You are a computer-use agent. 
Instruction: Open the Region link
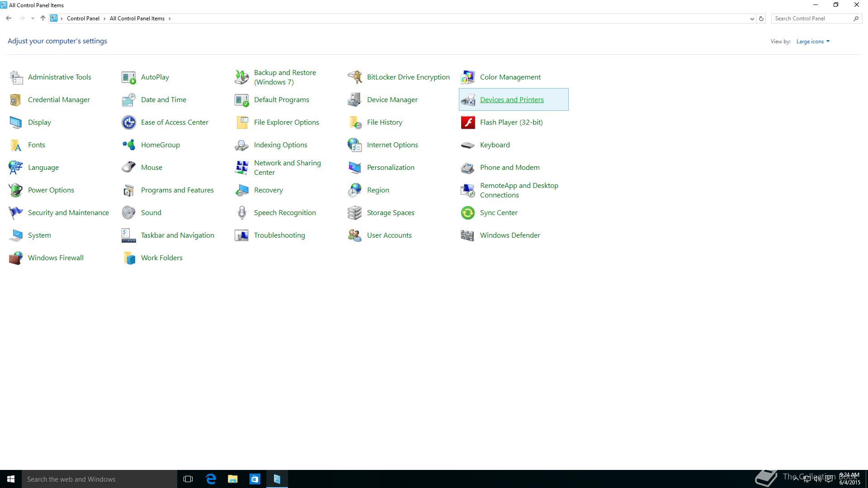pyautogui.click(x=378, y=190)
